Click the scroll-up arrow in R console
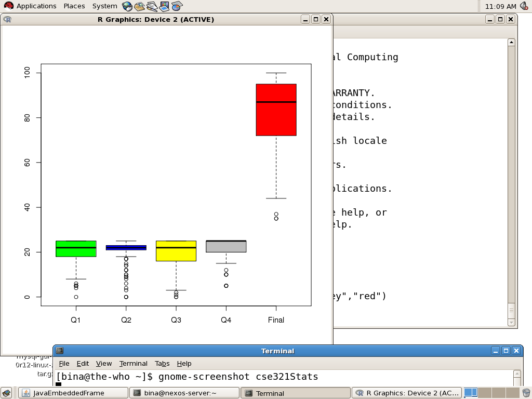 click(511, 43)
